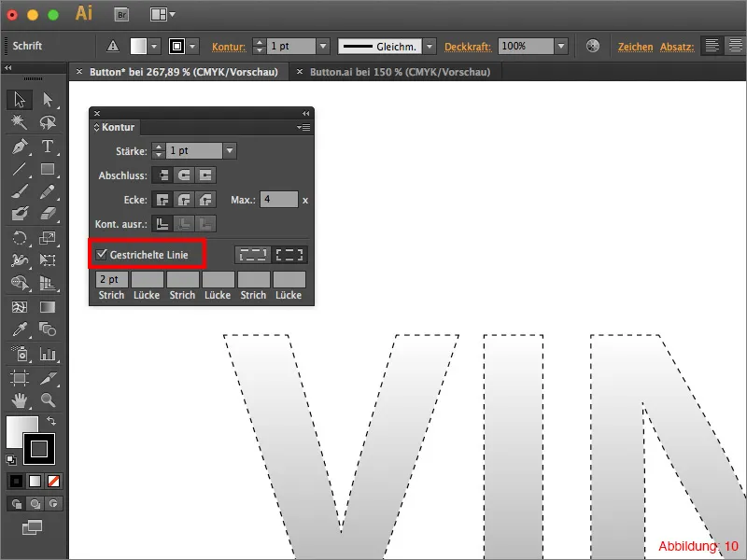Viewport: 747px width, 560px height.
Task: Swap fill and stroke colors arrow
Action: [x=51, y=421]
